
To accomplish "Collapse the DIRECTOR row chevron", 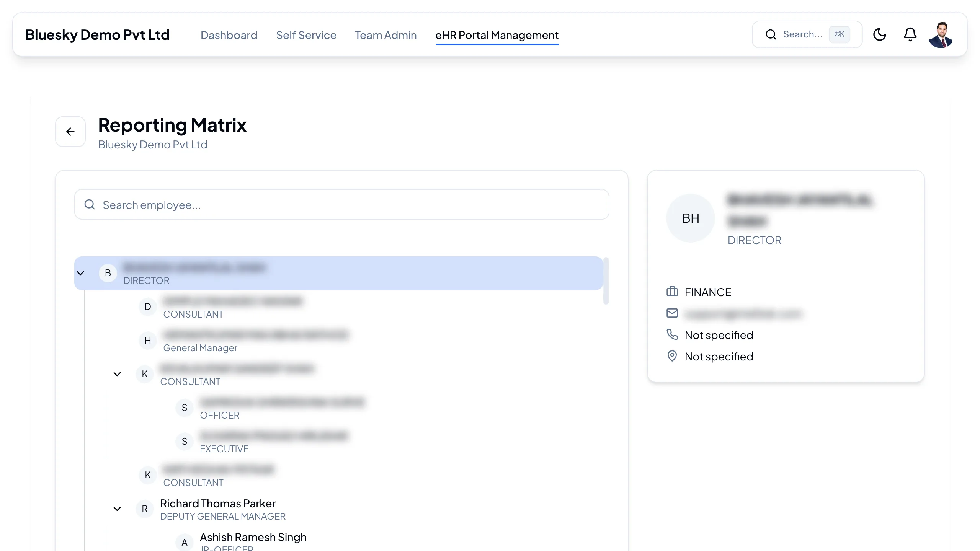I will [80, 273].
